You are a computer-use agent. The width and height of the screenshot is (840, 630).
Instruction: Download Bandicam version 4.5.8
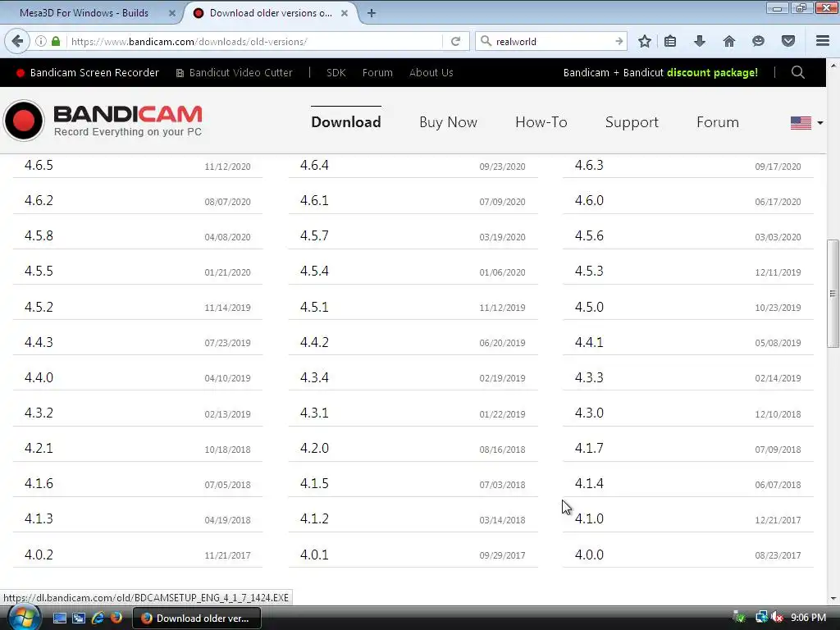coord(39,235)
